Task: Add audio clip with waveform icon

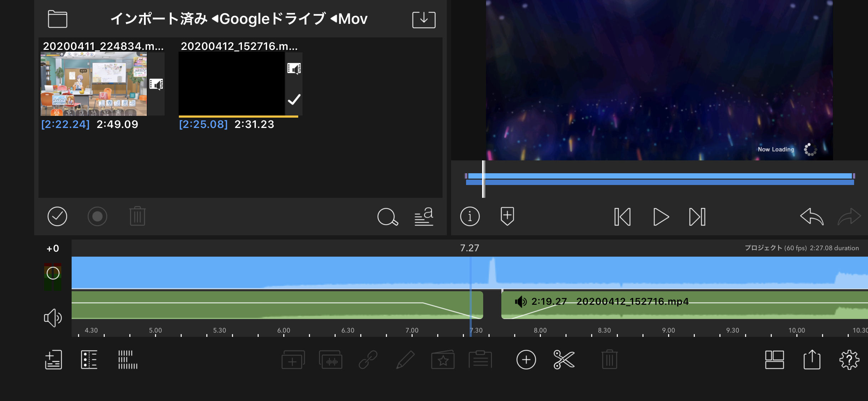Action: coord(331,360)
